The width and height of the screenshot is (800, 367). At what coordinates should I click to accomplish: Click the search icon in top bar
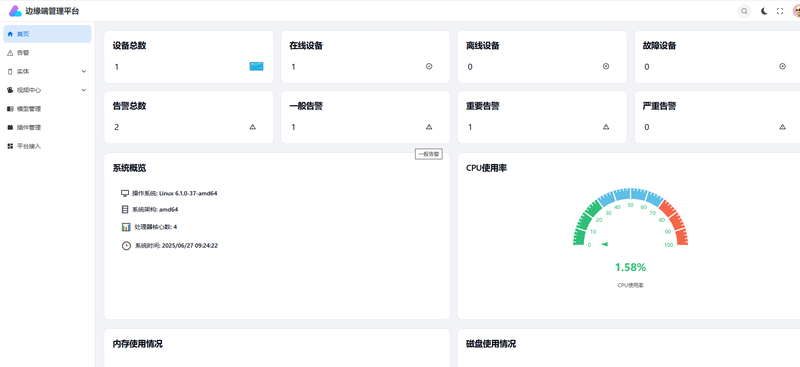point(744,11)
